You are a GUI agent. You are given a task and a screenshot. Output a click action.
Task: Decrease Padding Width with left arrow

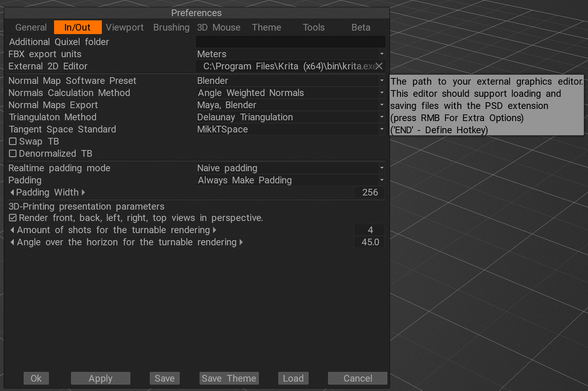(12, 192)
